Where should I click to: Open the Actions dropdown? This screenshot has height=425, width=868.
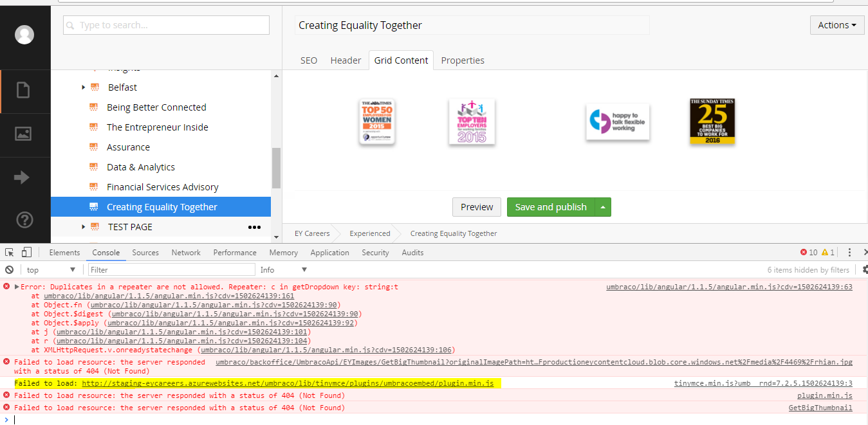[x=836, y=25]
